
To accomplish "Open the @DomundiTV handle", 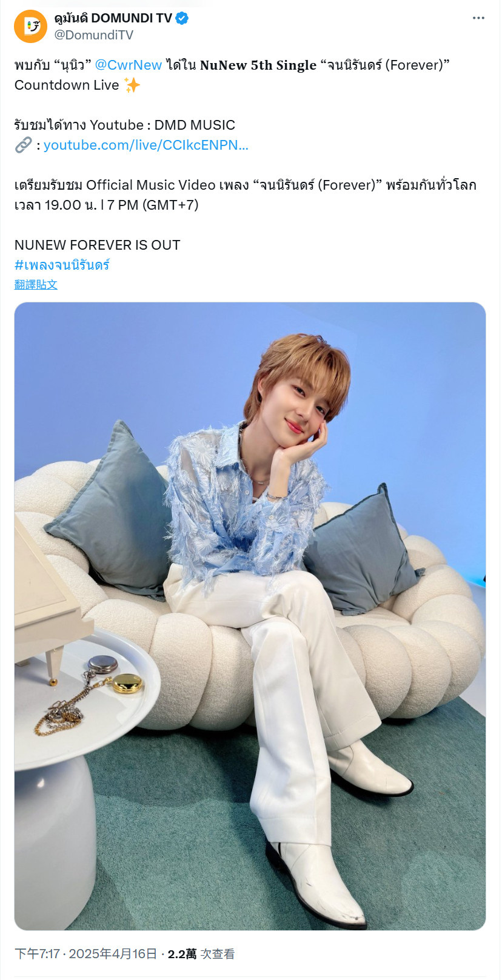I will coord(93,35).
